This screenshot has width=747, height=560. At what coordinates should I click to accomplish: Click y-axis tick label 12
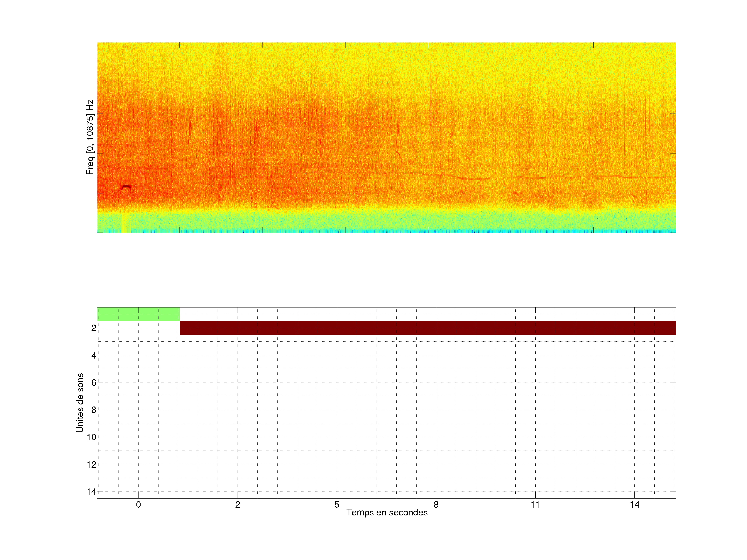(92, 465)
